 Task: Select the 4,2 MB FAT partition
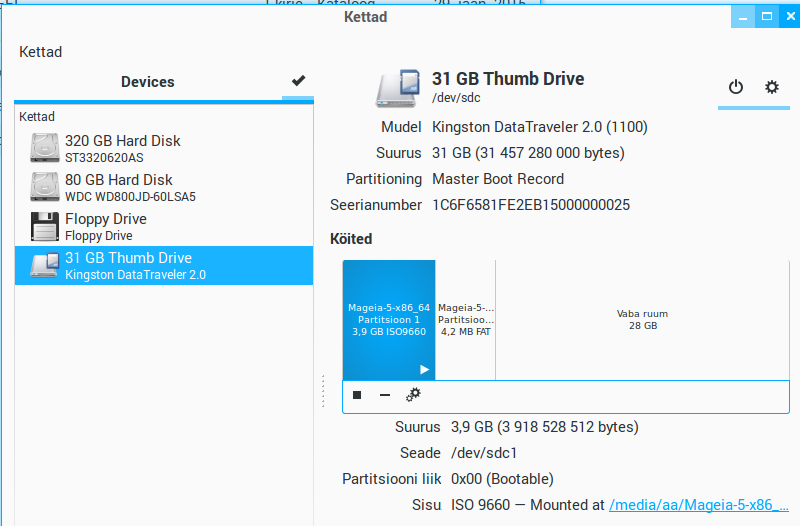(x=465, y=320)
